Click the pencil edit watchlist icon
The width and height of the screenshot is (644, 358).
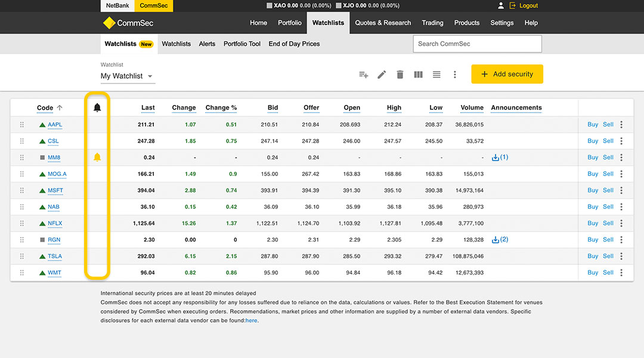tap(382, 75)
